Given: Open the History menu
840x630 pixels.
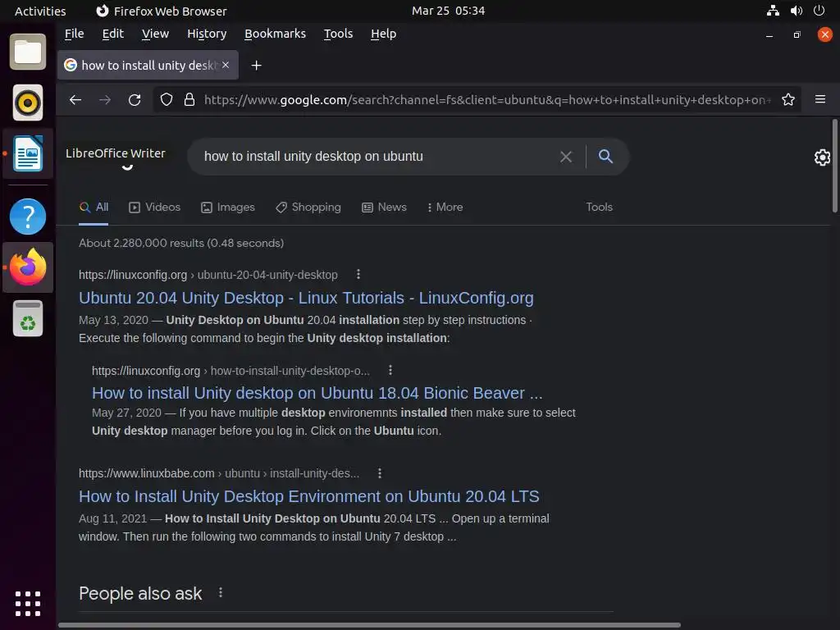Looking at the screenshot, I should 207,34.
